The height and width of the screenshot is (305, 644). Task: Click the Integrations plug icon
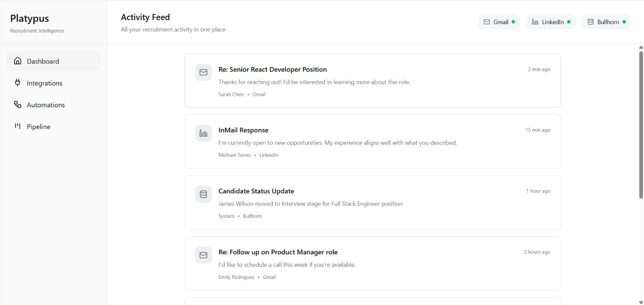18,83
